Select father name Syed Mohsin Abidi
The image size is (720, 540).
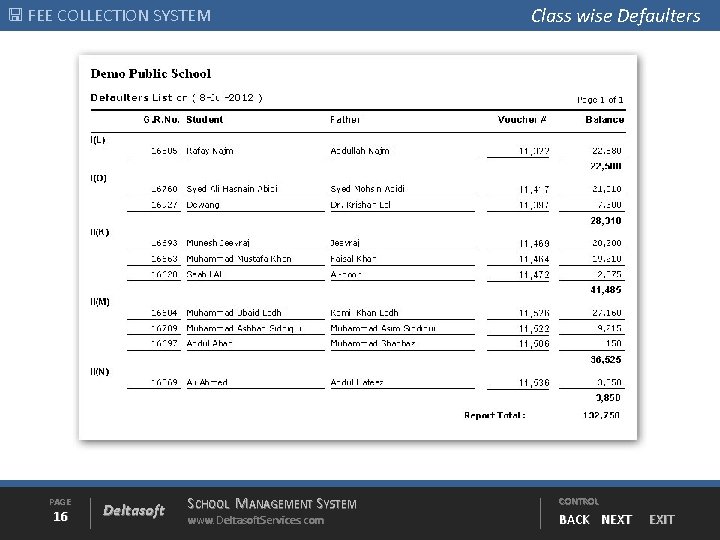point(367,189)
